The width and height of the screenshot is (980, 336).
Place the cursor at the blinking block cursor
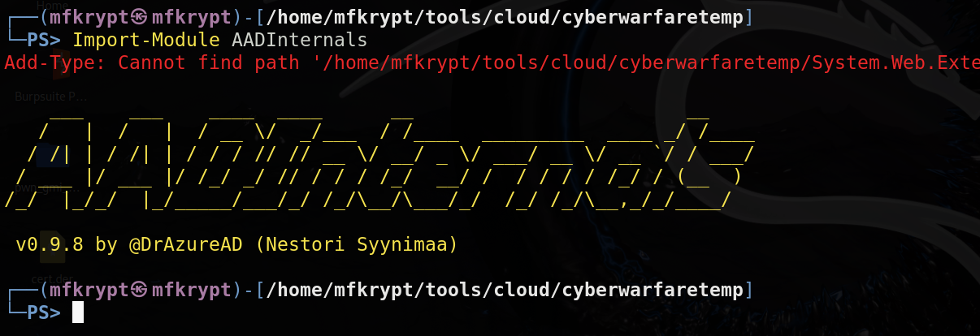pyautogui.click(x=78, y=312)
